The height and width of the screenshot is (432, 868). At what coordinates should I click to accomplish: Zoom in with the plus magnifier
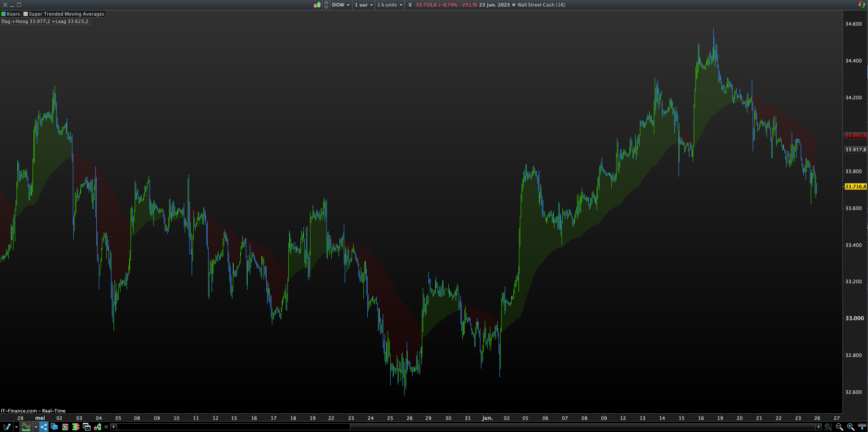click(851, 427)
